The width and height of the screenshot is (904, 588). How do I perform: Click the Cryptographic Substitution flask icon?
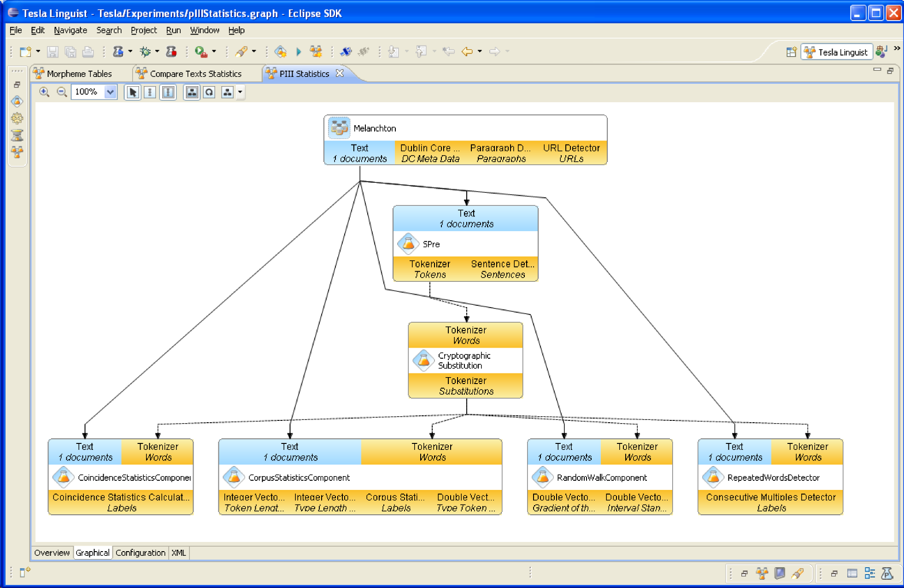coord(423,361)
